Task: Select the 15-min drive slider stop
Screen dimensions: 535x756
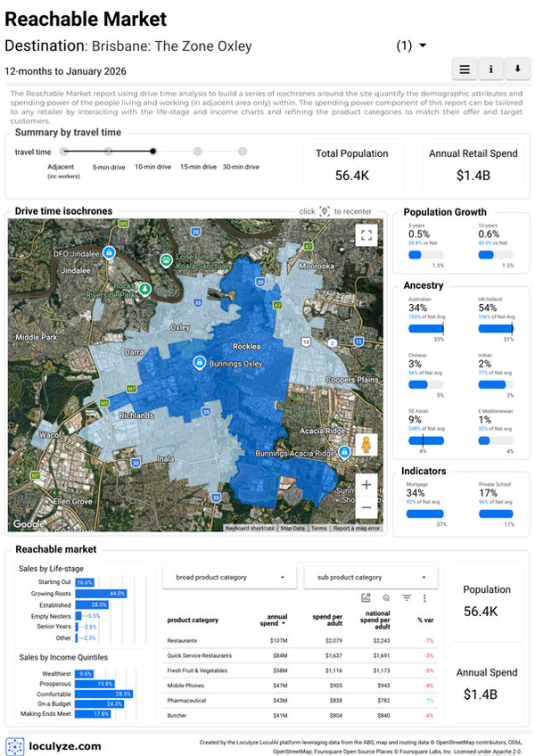Action: pyautogui.click(x=198, y=152)
